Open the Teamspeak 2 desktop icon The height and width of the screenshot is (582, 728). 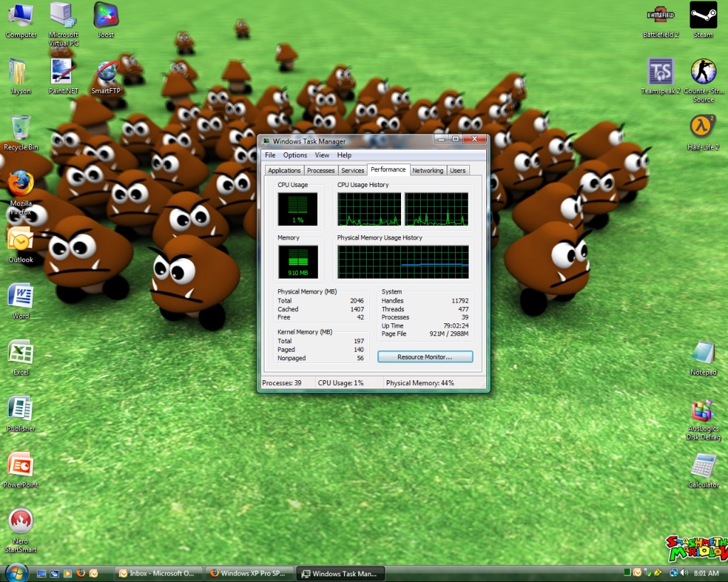pos(660,77)
